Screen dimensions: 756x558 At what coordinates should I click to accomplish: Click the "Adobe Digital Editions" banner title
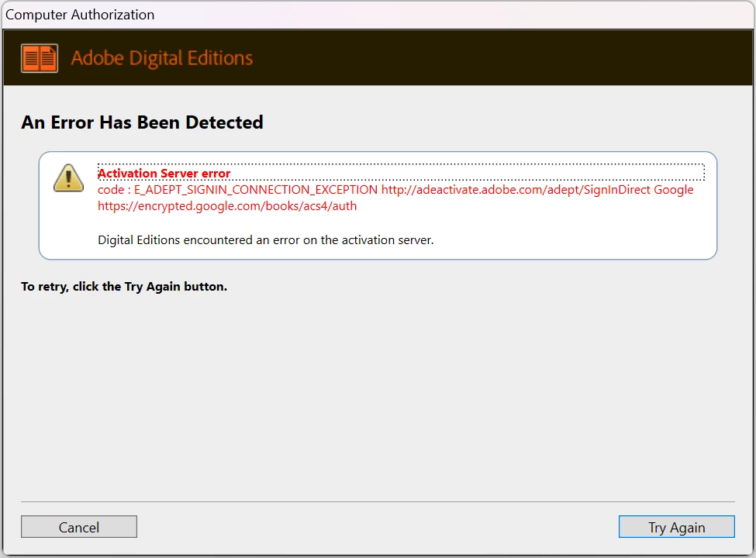(162, 58)
